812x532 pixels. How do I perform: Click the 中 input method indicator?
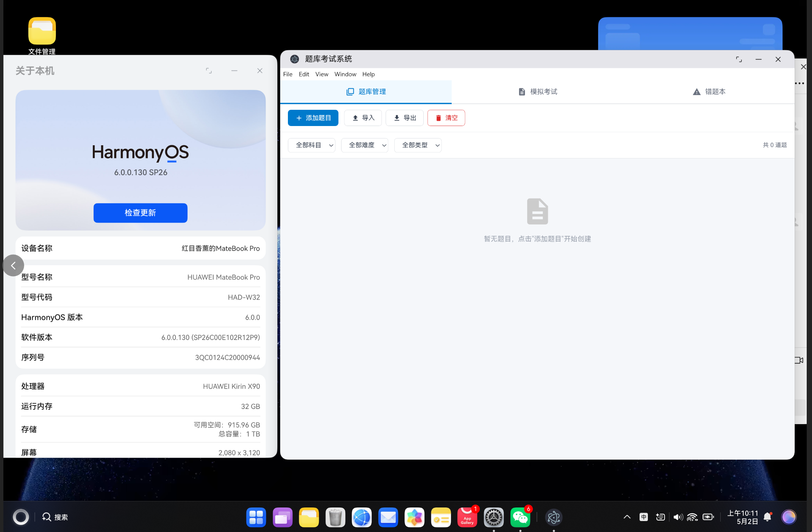click(644, 517)
